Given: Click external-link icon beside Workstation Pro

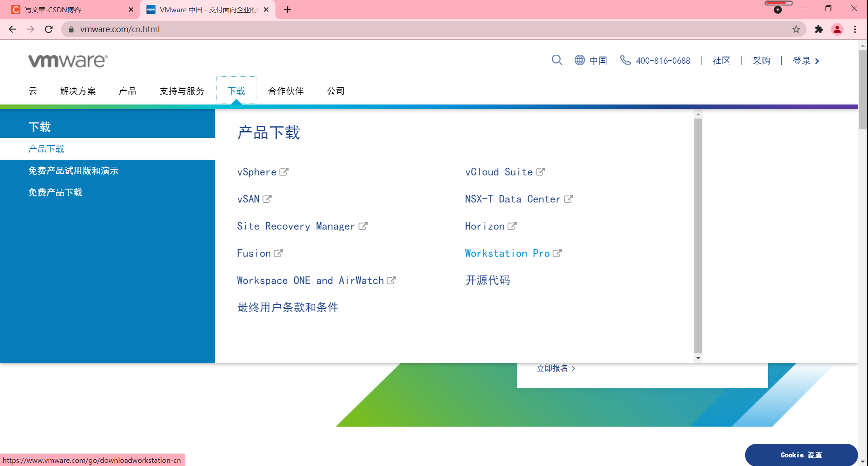Looking at the screenshot, I should pos(557,253).
